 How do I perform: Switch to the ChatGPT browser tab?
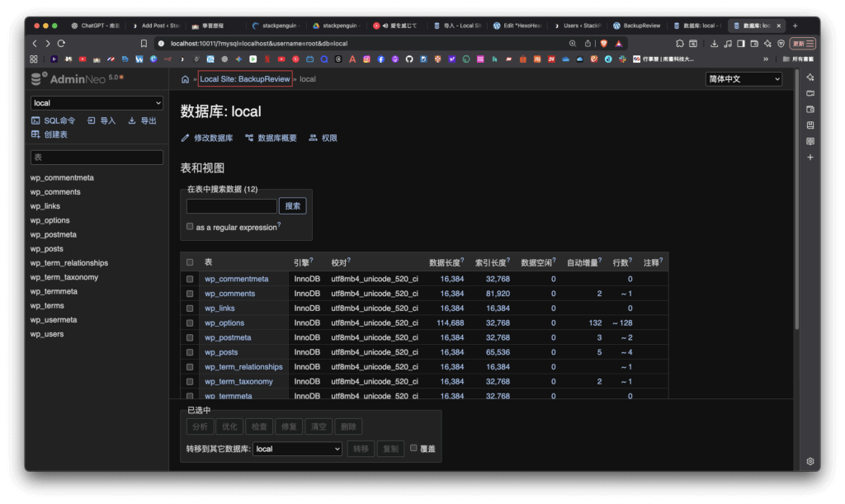pos(97,26)
